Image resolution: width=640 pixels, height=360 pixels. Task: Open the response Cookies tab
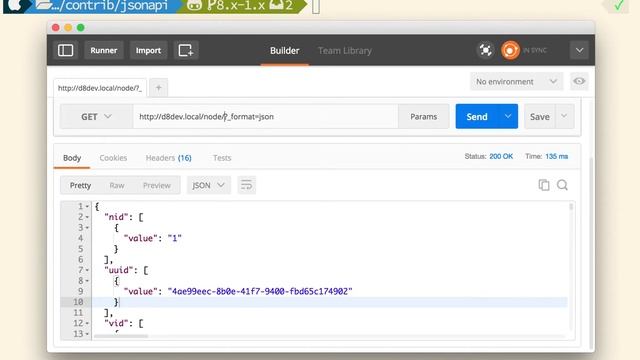tap(113, 158)
